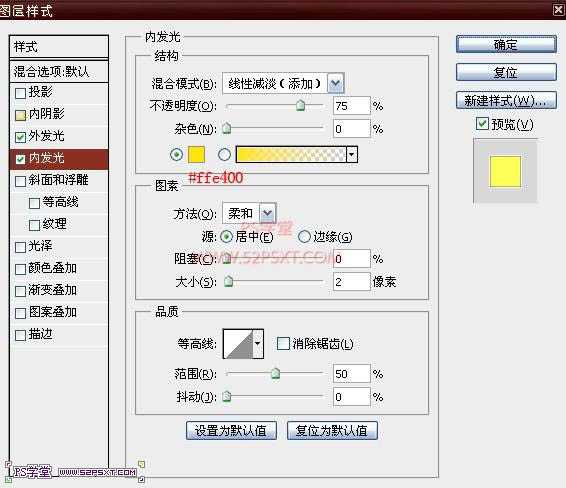Viewport: 566px width, 488px height.
Task: Select the 斜面和浮雕 bevel and emboss row
Action: click(59, 181)
